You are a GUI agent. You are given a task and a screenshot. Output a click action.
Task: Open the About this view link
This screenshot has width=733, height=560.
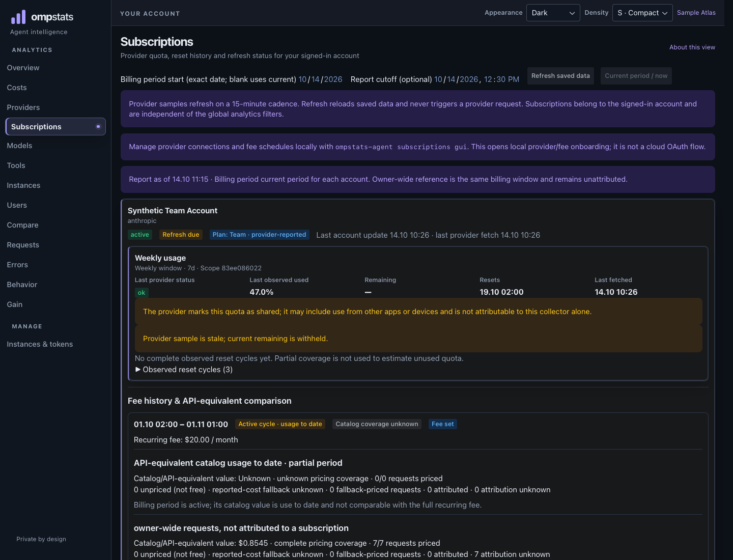692,47
